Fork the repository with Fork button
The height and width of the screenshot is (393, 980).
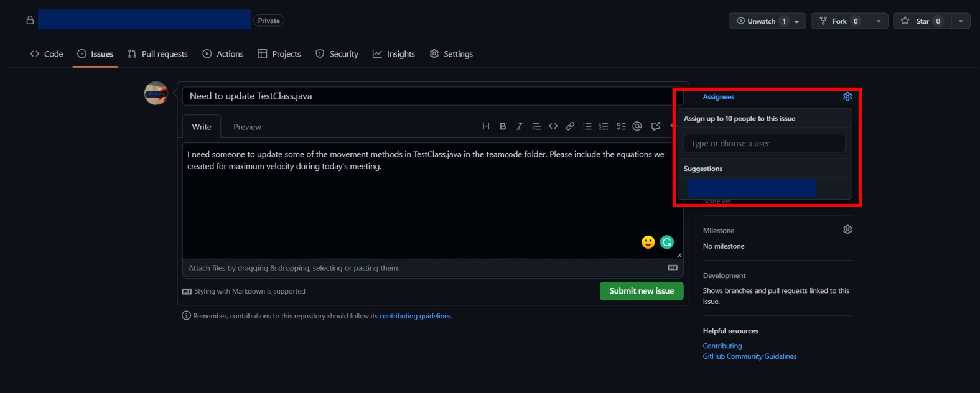pyautogui.click(x=840, y=21)
